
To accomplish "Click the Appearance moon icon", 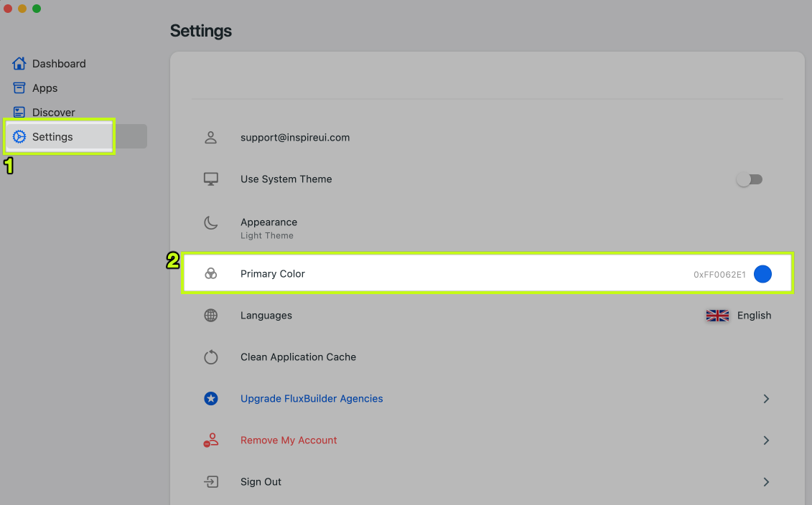I will click(210, 223).
